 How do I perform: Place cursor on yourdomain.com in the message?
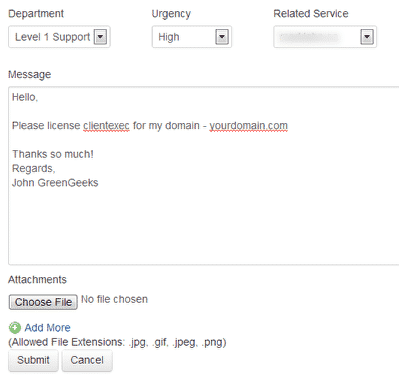click(x=248, y=126)
